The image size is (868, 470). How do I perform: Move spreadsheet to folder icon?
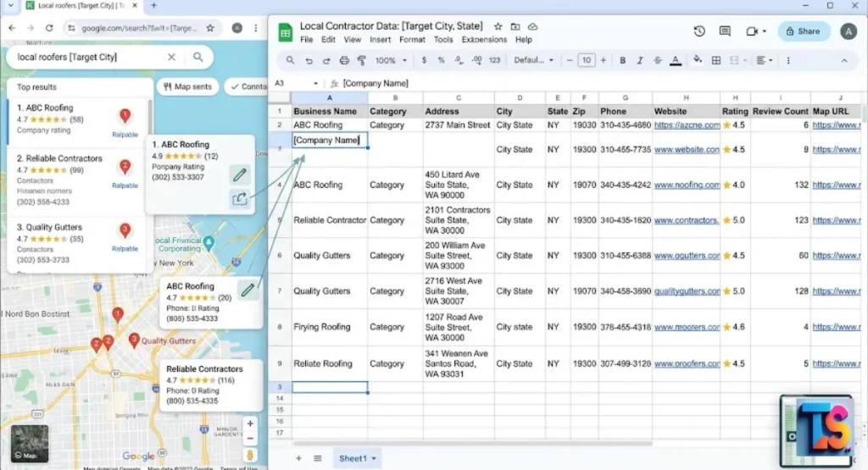click(515, 26)
